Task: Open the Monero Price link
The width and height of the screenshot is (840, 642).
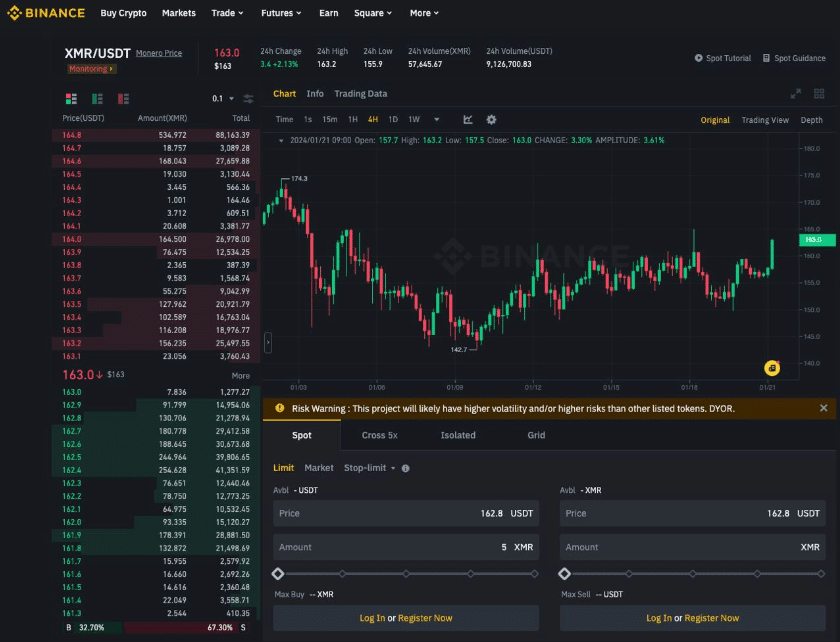Action: [159, 53]
